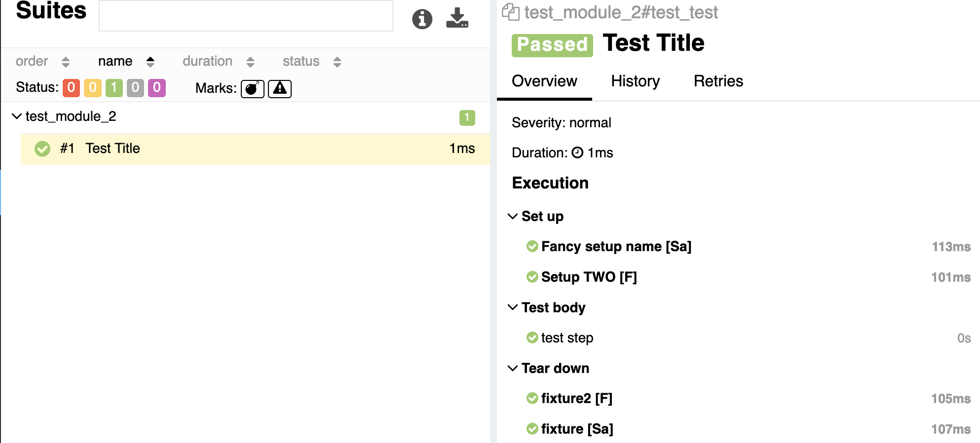
Task: Collapse the Set up section
Action: pos(513,216)
